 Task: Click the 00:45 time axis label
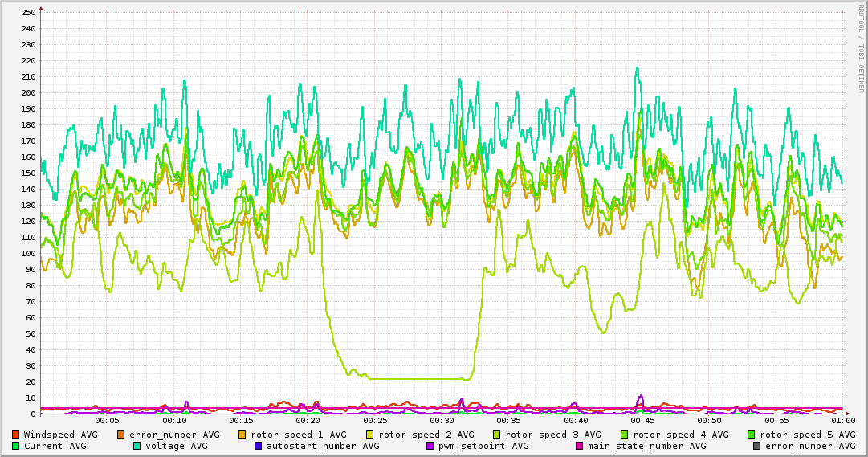coord(642,421)
